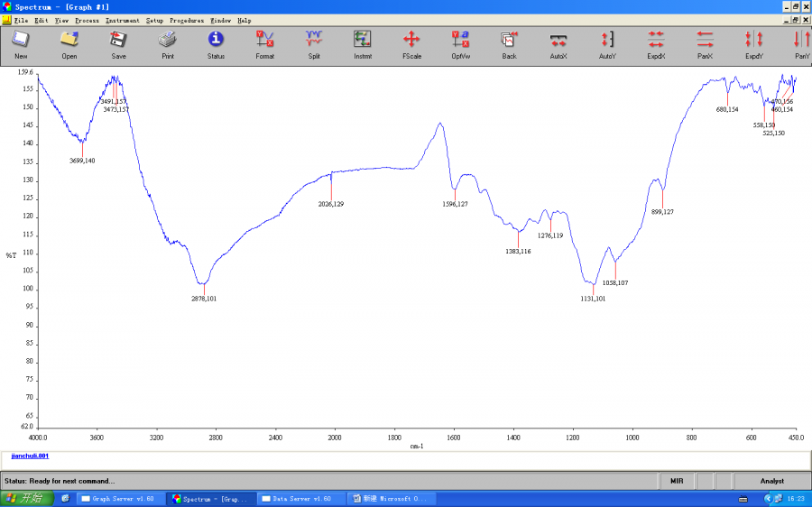Screen dimensions: 812x507
Task: Click the 2878,101 peak label
Action: pyautogui.click(x=204, y=299)
